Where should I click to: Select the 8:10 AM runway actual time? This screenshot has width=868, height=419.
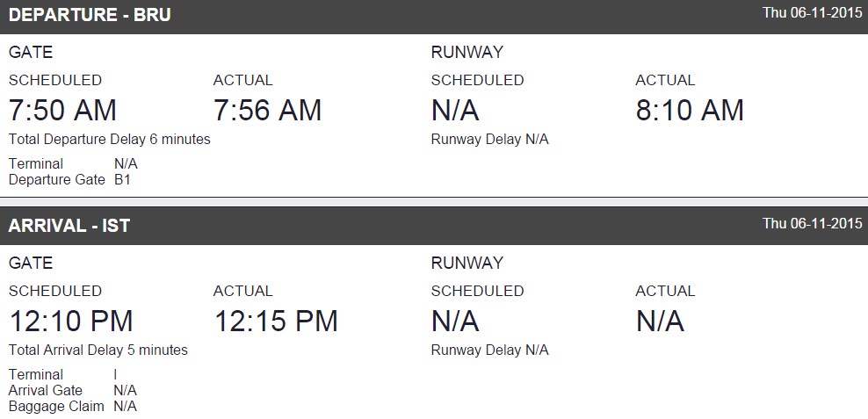pos(690,110)
